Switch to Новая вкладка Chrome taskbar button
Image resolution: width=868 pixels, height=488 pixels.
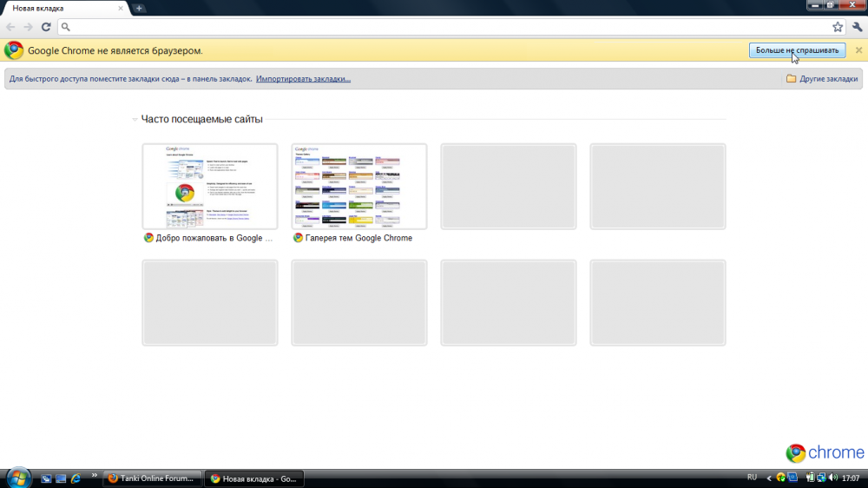pyautogui.click(x=254, y=478)
